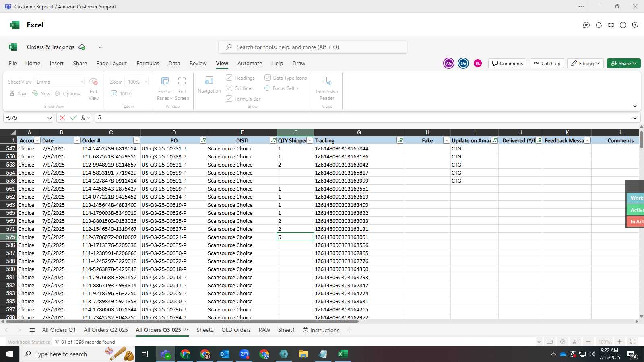
Task: Open Outlook from the taskbar
Action: pyautogui.click(x=225, y=354)
